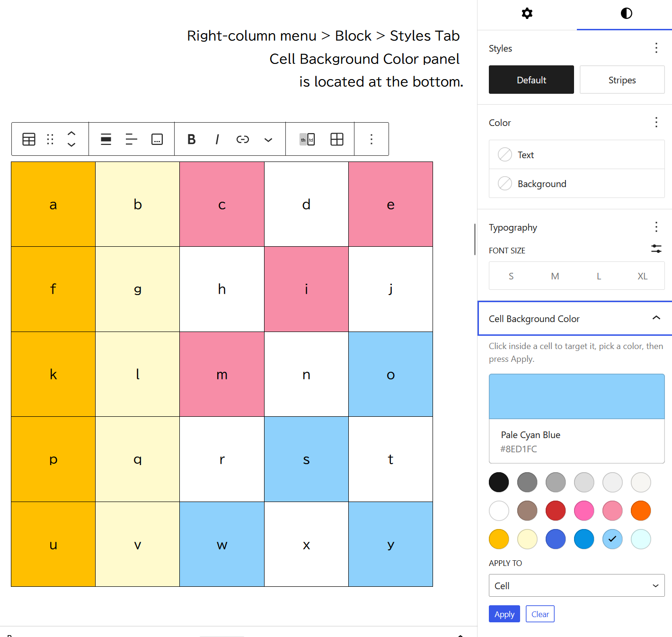The image size is (672, 637).
Task: Pick the vivid cyan blue swatch
Action: coord(584,539)
